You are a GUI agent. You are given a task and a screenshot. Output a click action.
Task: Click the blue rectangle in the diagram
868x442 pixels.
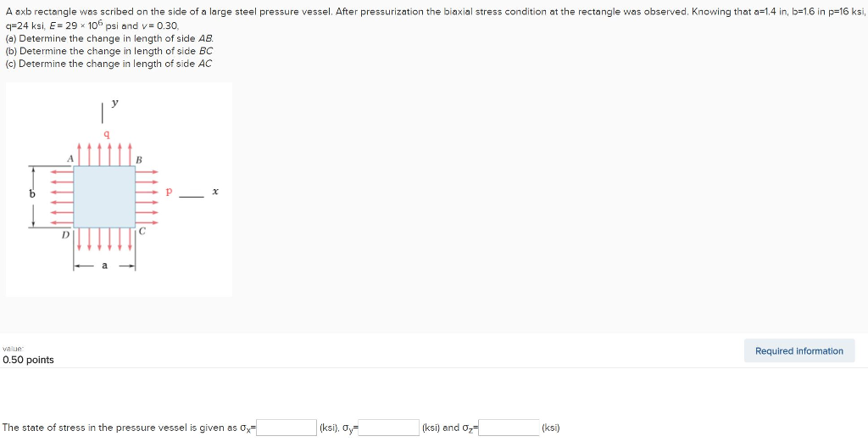[104, 196]
